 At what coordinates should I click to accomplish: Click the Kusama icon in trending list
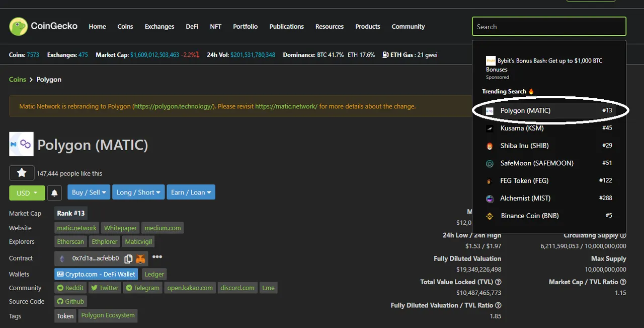click(490, 128)
